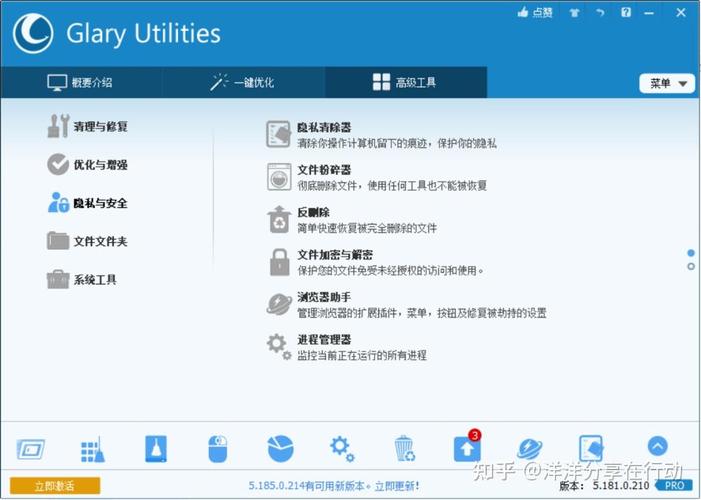Click description 彻底删除文件，使用任何工具也不能被恢复

click(x=392, y=186)
